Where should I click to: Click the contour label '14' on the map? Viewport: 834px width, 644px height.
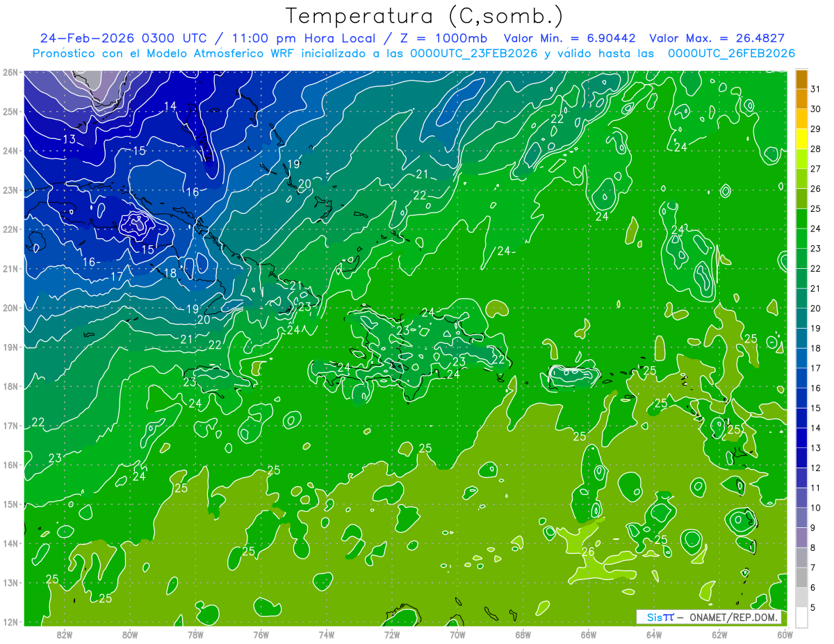pyautogui.click(x=170, y=106)
